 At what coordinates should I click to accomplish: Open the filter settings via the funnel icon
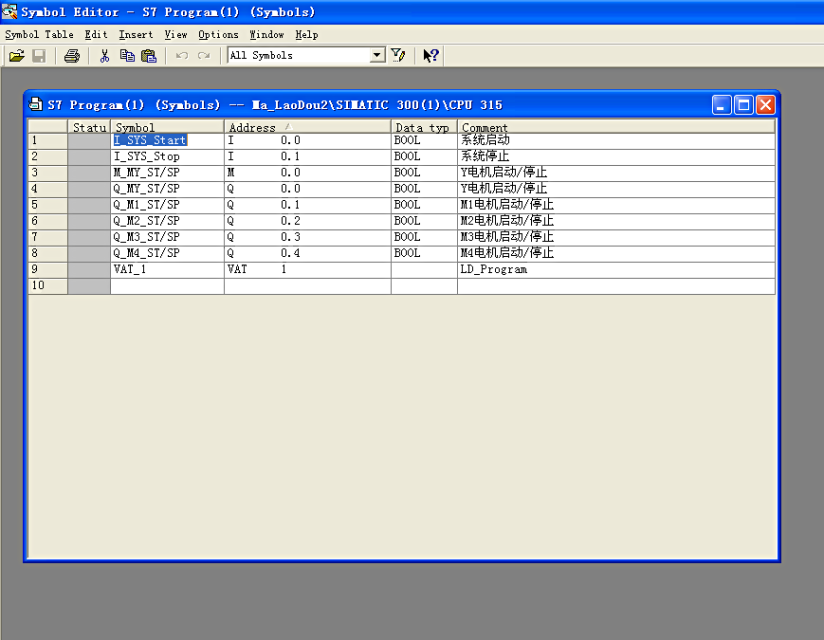coord(398,55)
